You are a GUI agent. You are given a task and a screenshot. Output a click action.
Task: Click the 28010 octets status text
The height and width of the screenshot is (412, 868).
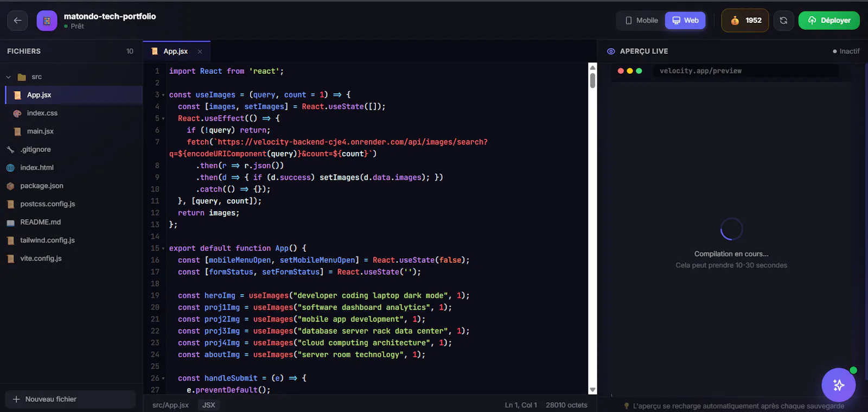[x=566, y=405]
